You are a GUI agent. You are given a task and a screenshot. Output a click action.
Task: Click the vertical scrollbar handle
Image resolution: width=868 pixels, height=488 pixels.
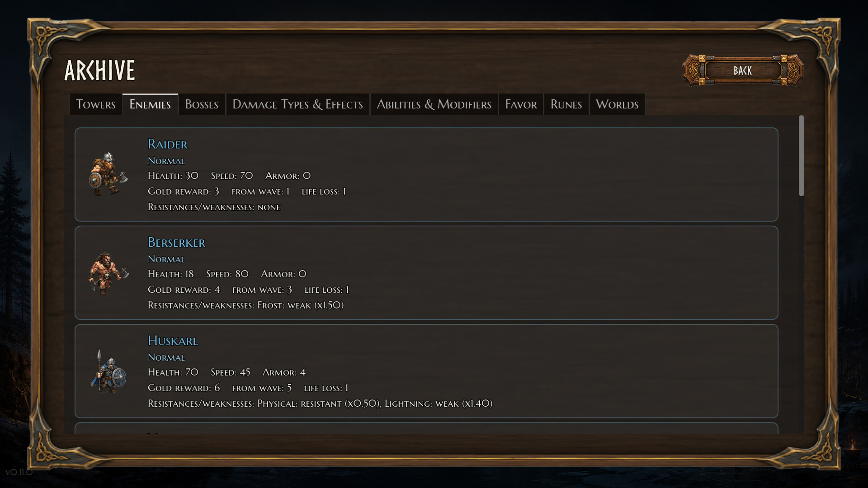(x=802, y=156)
